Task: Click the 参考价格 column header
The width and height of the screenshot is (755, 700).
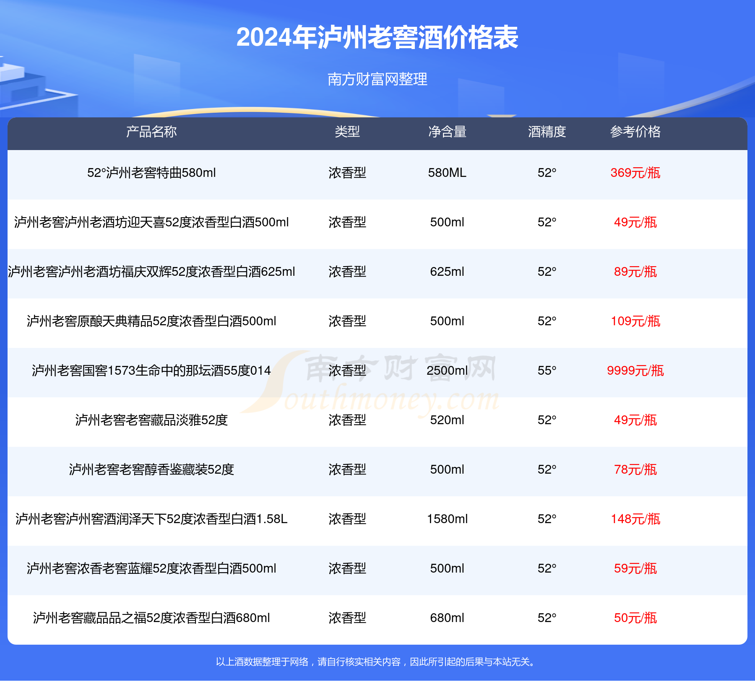Action: coord(635,132)
